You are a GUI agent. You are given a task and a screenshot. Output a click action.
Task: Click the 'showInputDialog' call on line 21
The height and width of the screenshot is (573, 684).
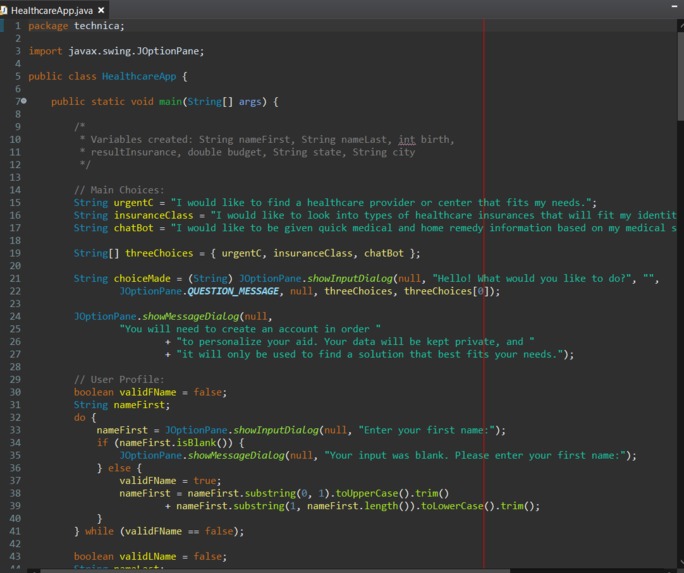point(350,279)
